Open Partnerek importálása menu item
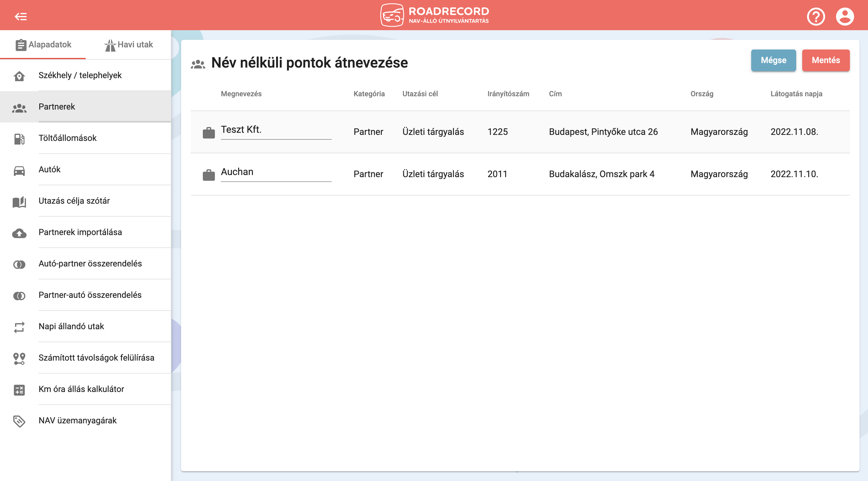Viewport: 868px width, 481px height. (86, 232)
